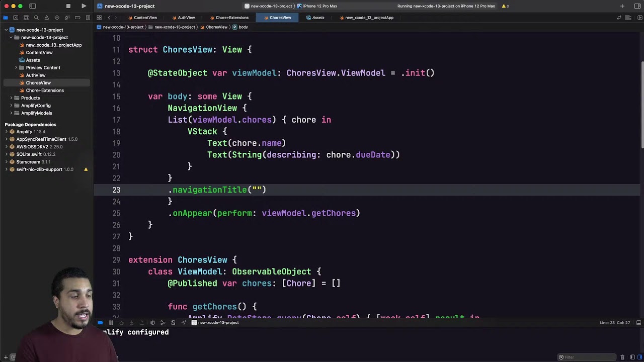Open the Report navigator icon

pos(88,18)
